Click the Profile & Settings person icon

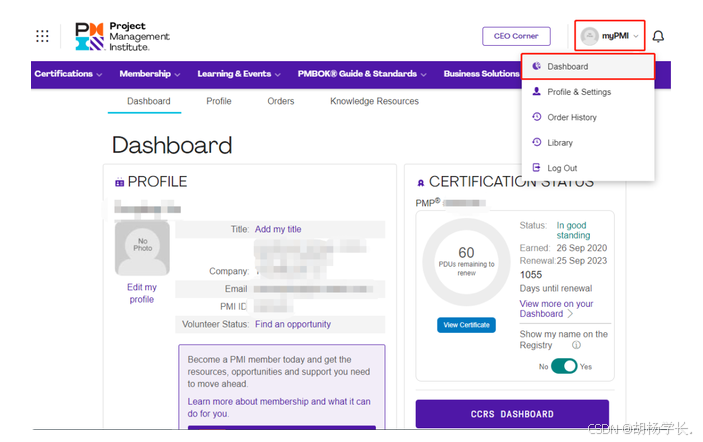[536, 91]
